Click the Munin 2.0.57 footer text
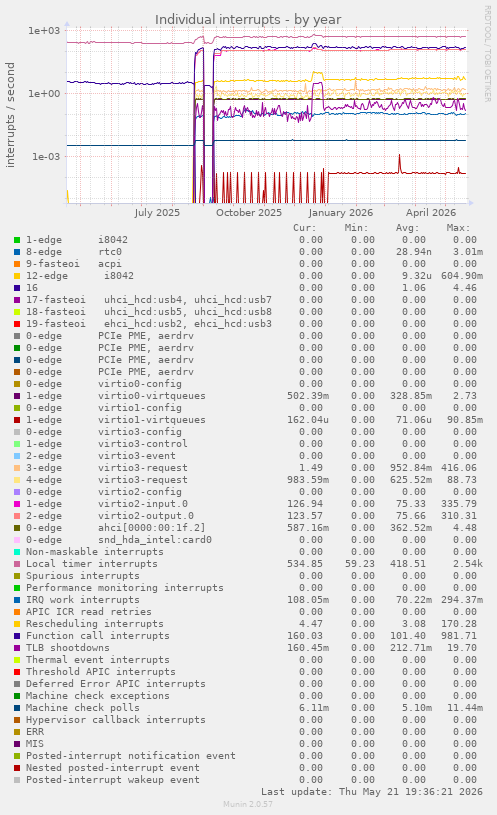This screenshot has width=497, height=815. coord(248,804)
